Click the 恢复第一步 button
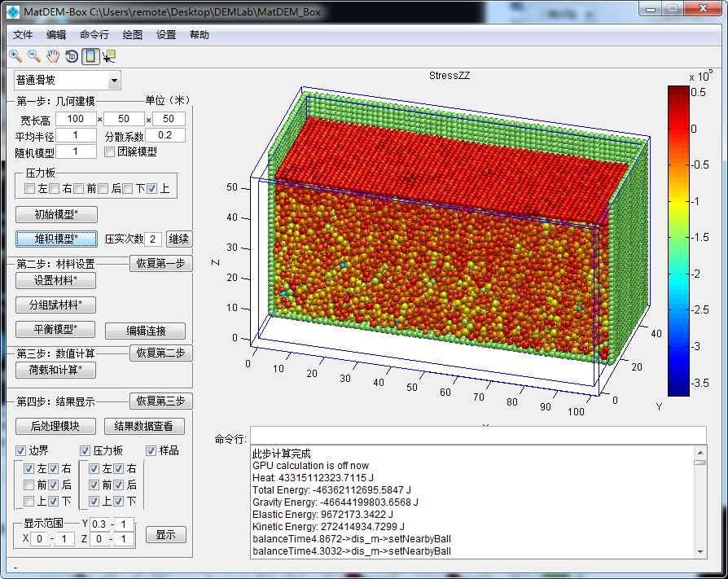 point(160,263)
